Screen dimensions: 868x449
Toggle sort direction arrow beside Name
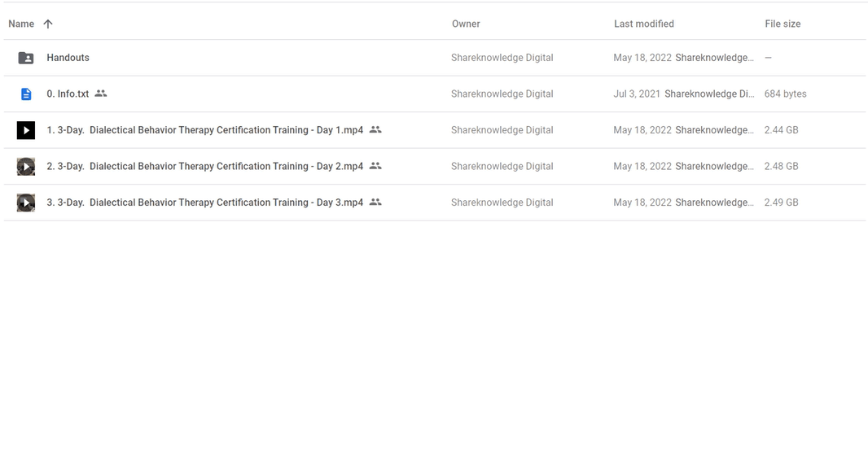48,24
